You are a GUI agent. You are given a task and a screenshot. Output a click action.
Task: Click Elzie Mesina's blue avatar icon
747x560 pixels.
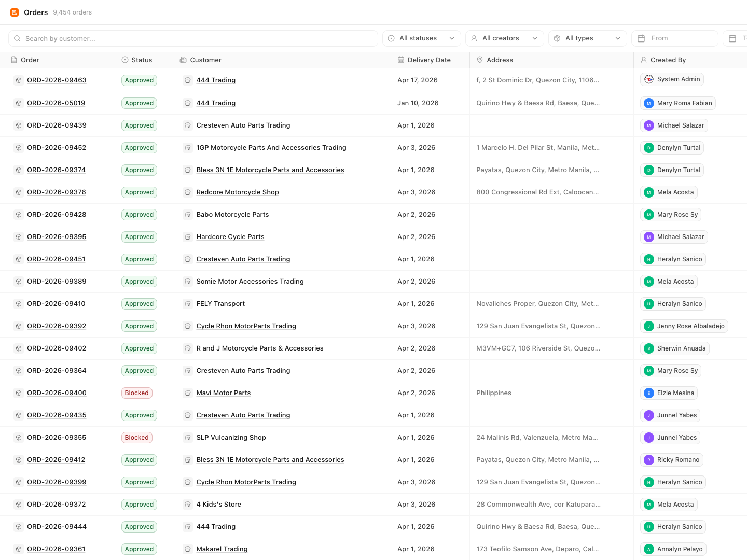(649, 393)
